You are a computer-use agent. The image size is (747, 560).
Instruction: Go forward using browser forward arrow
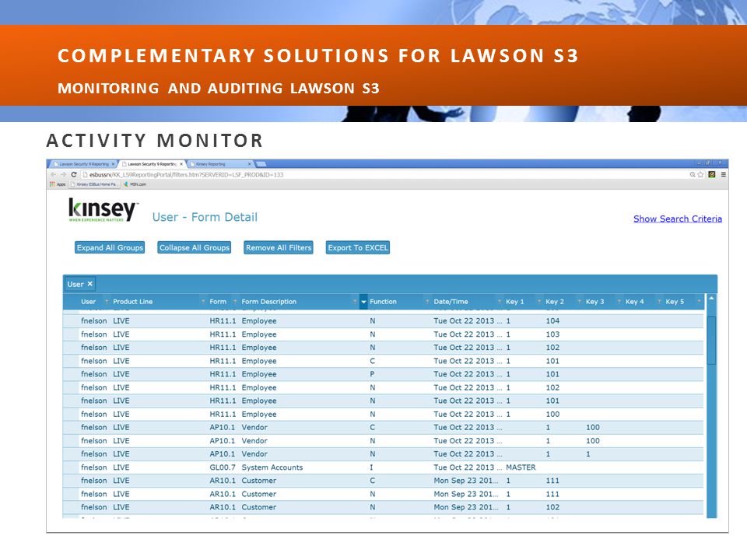[x=63, y=175]
